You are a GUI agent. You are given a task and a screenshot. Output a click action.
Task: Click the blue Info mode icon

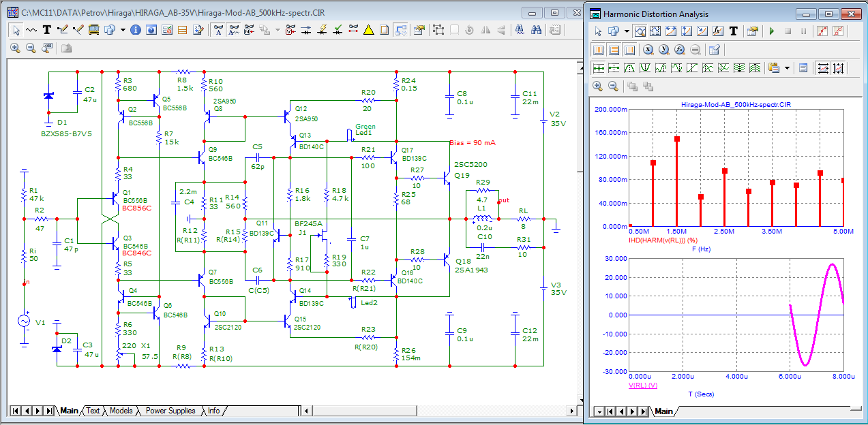[135, 30]
